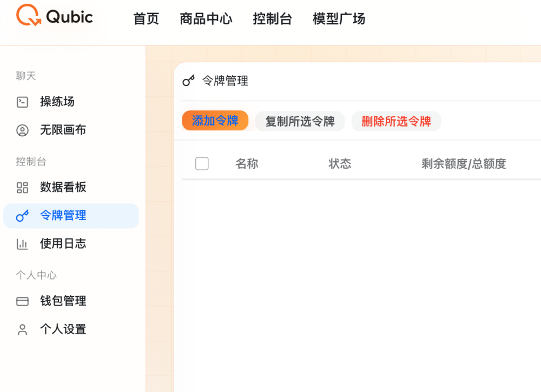This screenshot has width=541, height=392.
Task: Click the 令牌管理 key icon in sidebar
Action: coord(22,216)
